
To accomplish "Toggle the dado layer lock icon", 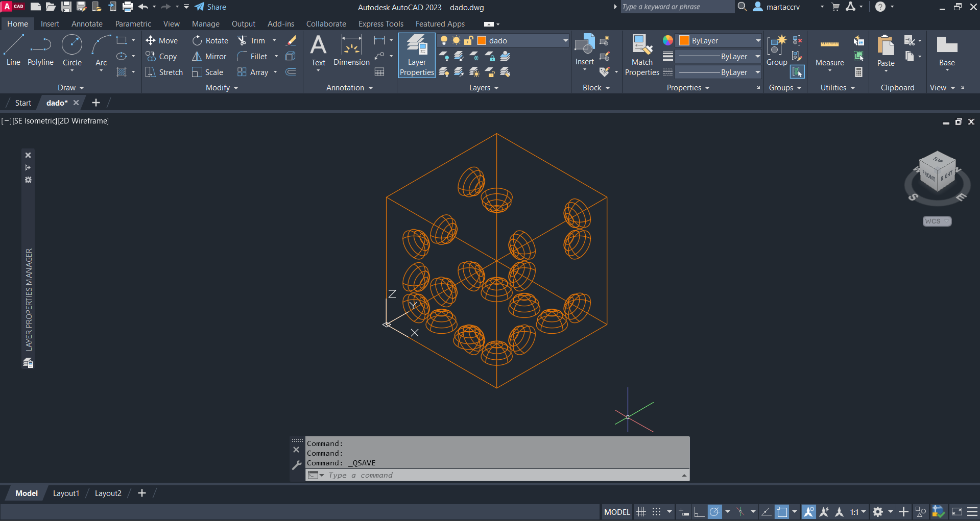I will pyautogui.click(x=468, y=40).
